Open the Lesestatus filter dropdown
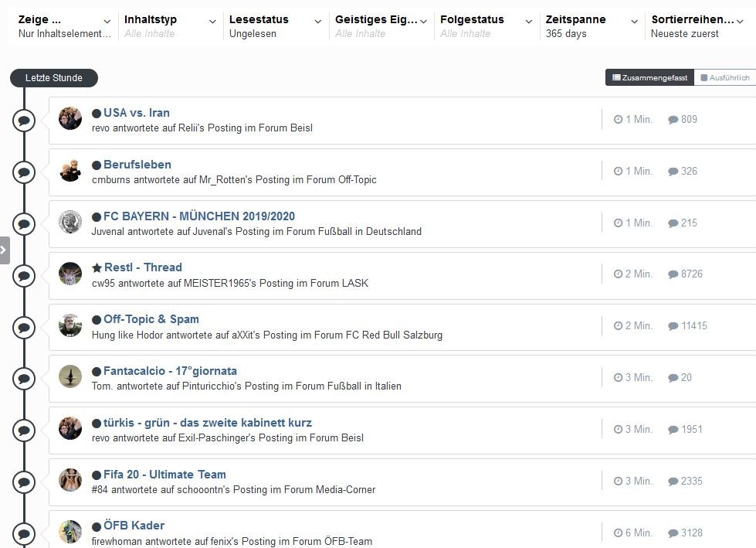756x548 pixels. [276, 26]
